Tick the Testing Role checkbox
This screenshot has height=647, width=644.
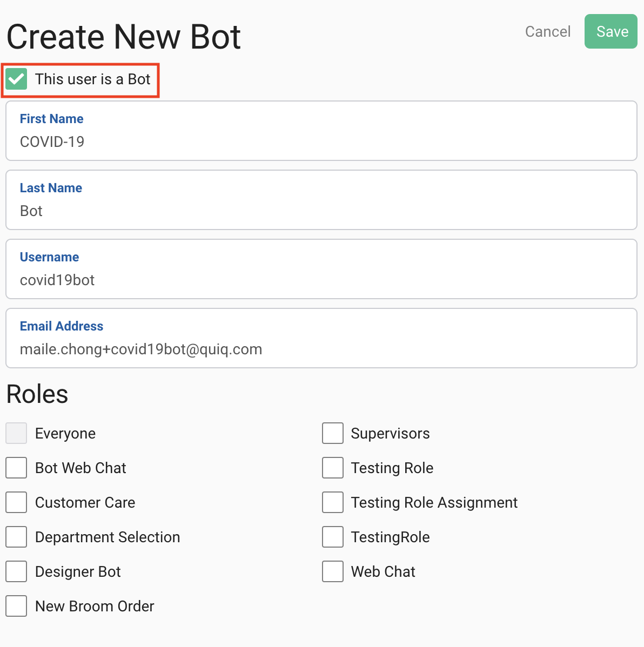333,468
